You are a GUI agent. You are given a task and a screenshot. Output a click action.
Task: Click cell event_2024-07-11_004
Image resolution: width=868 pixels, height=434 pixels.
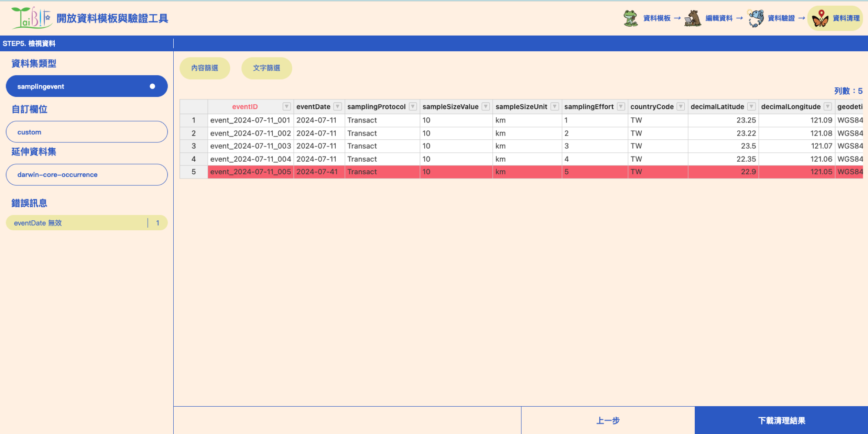251,159
